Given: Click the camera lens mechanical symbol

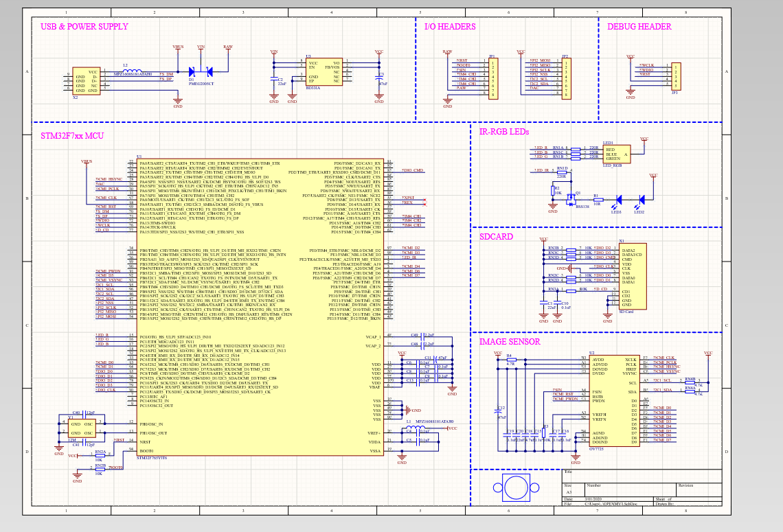Looking at the screenshot, I should [517, 488].
